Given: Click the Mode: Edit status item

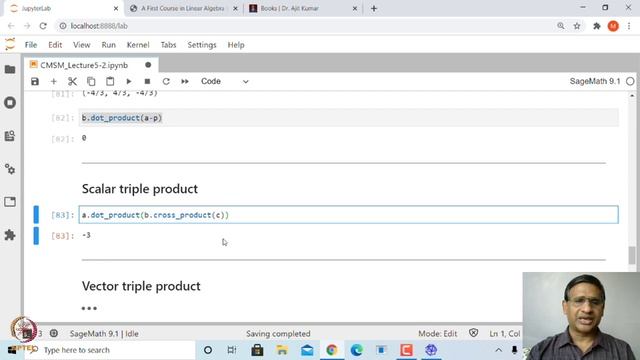Looking at the screenshot, I should (438, 334).
